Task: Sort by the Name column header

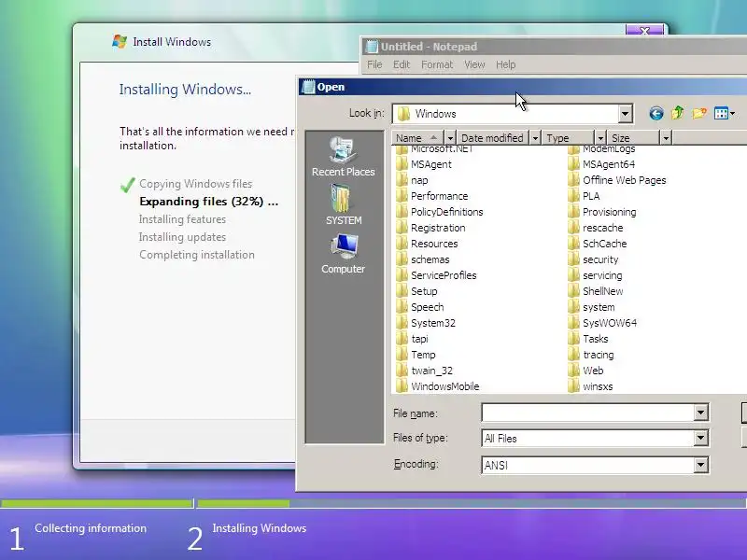Action: click(x=417, y=138)
